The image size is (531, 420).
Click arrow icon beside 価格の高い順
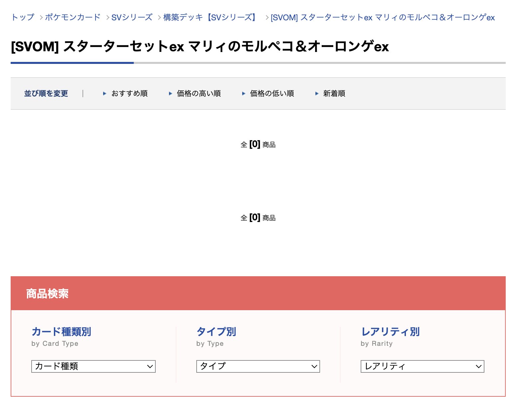tap(170, 94)
